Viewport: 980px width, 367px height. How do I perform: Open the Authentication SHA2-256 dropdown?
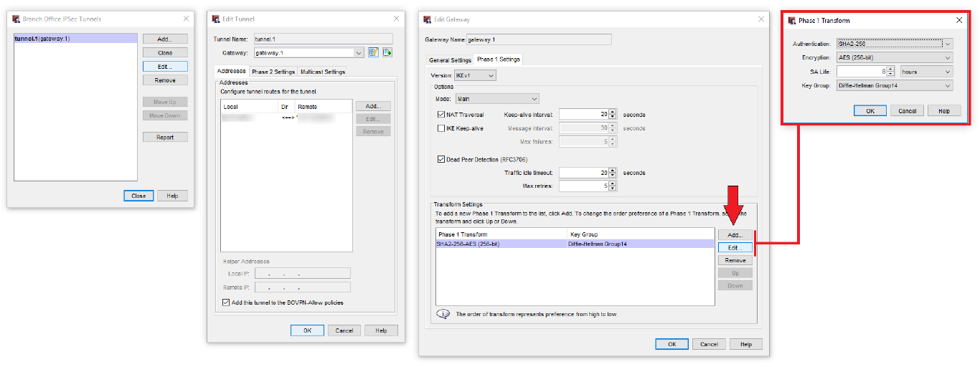948,44
